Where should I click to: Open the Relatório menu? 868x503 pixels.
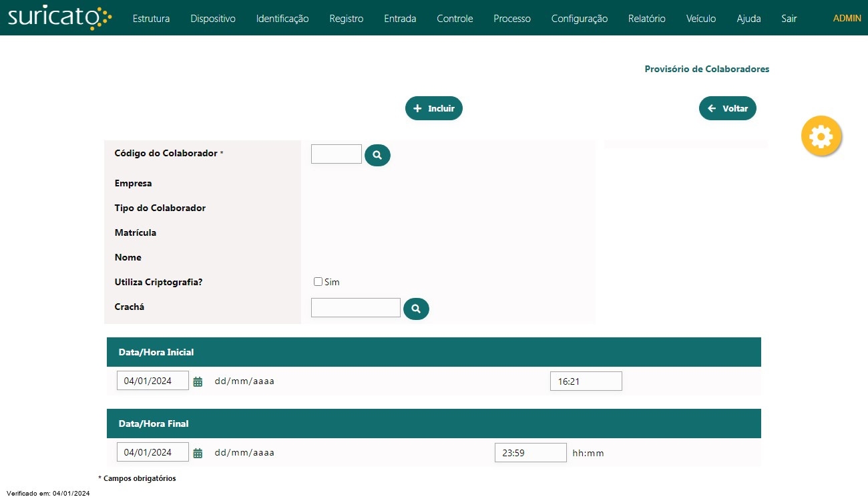coord(647,19)
